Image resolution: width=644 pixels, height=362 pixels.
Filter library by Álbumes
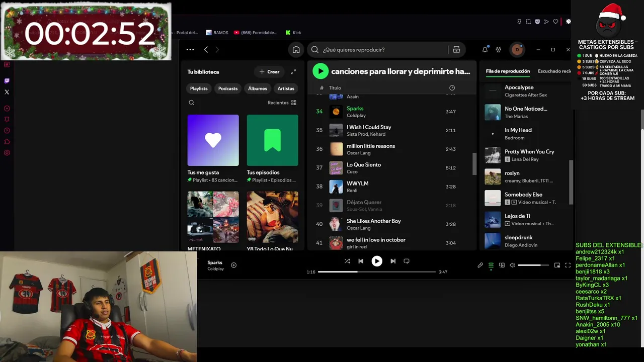coord(258,88)
